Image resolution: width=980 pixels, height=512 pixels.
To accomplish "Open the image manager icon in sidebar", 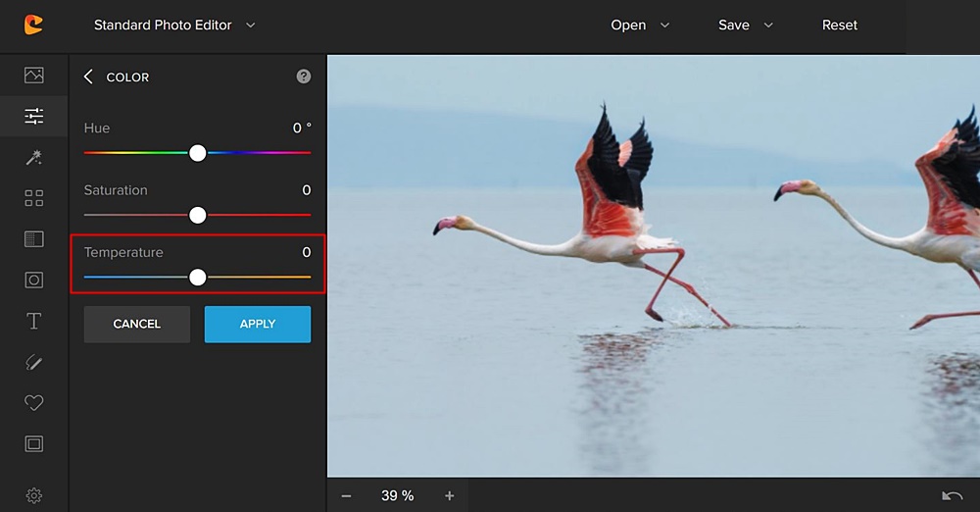I will coord(33,76).
